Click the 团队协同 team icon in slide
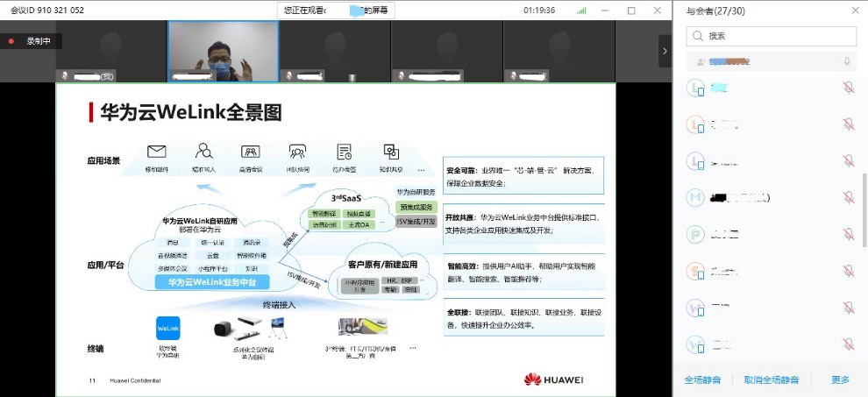This screenshot has height=397, width=868. click(297, 151)
